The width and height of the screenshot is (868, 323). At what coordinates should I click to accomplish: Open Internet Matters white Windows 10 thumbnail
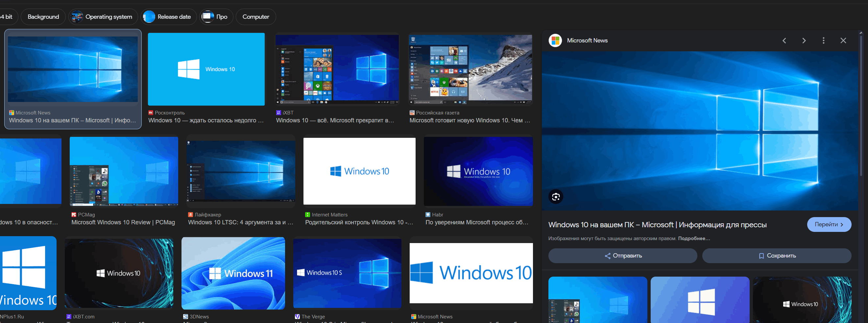pyautogui.click(x=359, y=171)
